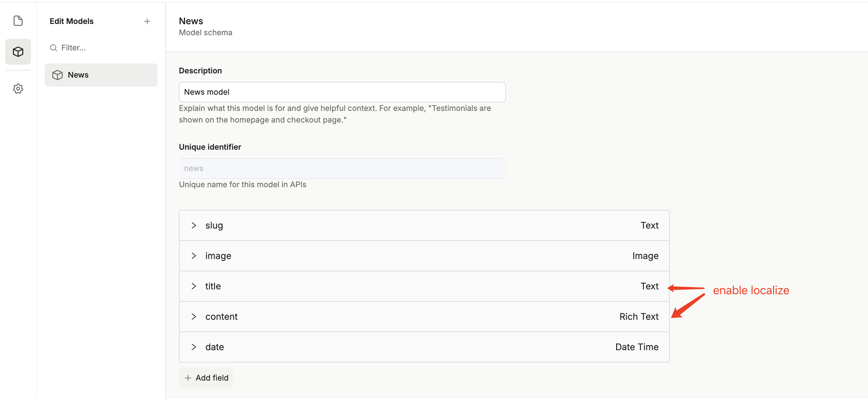868x399 pixels.
Task: Open the content pages document icon
Action: 18,21
